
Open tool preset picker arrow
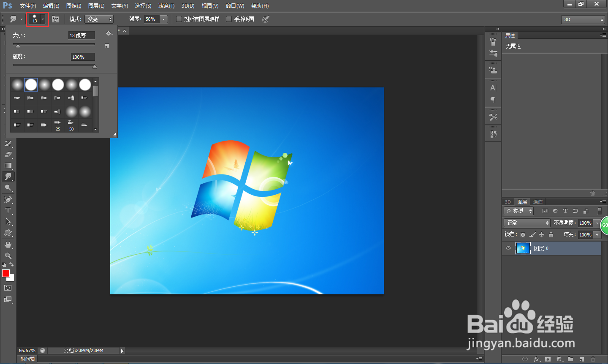pos(22,19)
